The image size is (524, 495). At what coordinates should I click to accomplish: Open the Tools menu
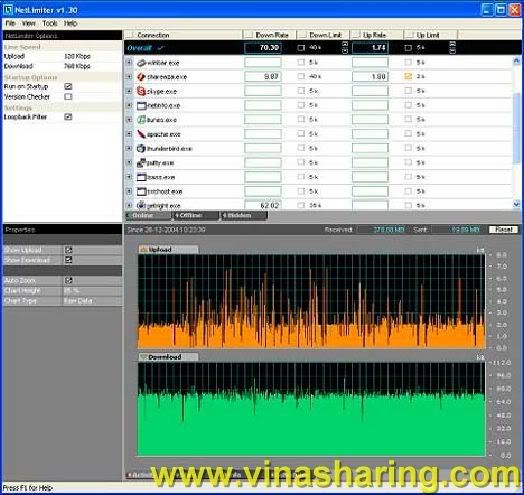[x=50, y=23]
